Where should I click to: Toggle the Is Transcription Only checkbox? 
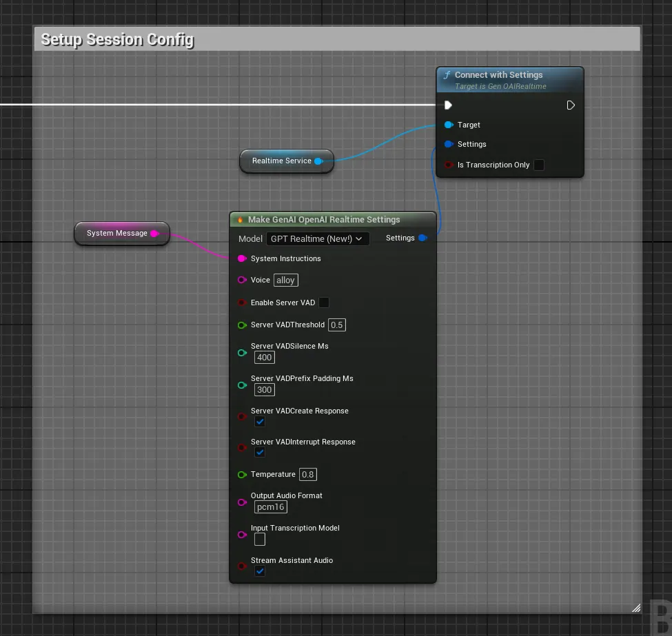(538, 165)
